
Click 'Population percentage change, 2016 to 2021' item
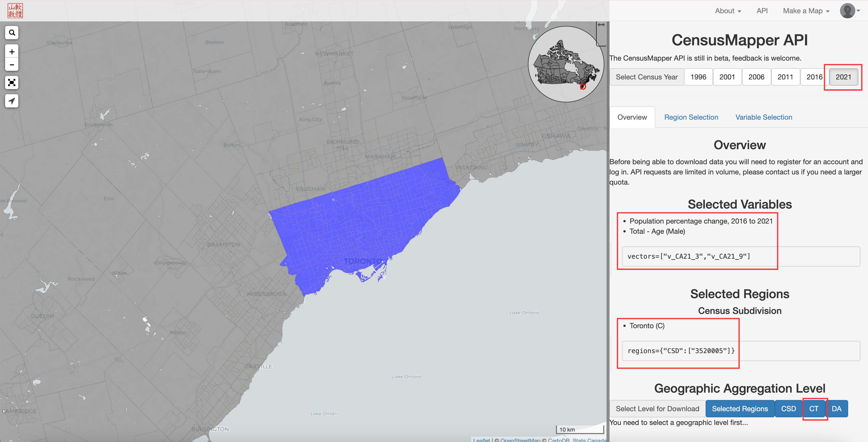pos(701,221)
